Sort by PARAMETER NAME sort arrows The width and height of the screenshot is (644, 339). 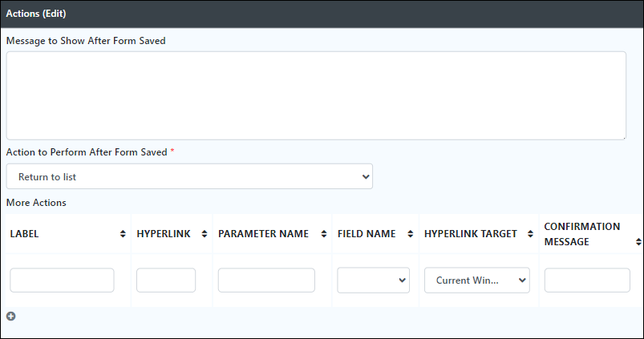coord(324,234)
